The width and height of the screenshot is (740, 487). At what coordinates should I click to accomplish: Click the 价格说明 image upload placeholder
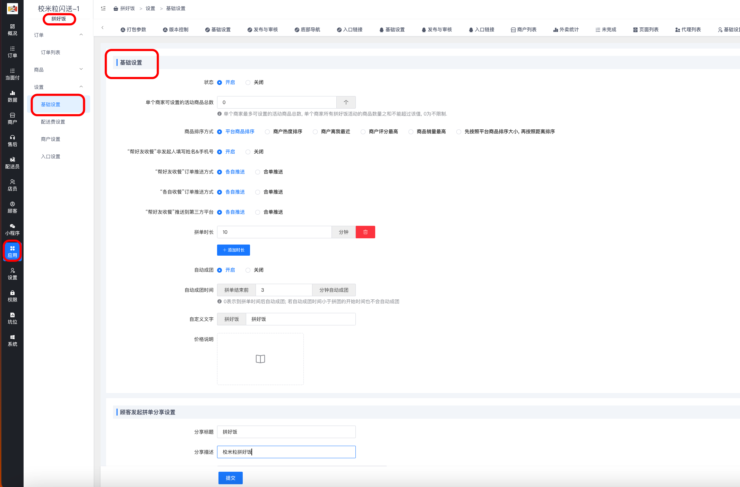click(x=260, y=359)
